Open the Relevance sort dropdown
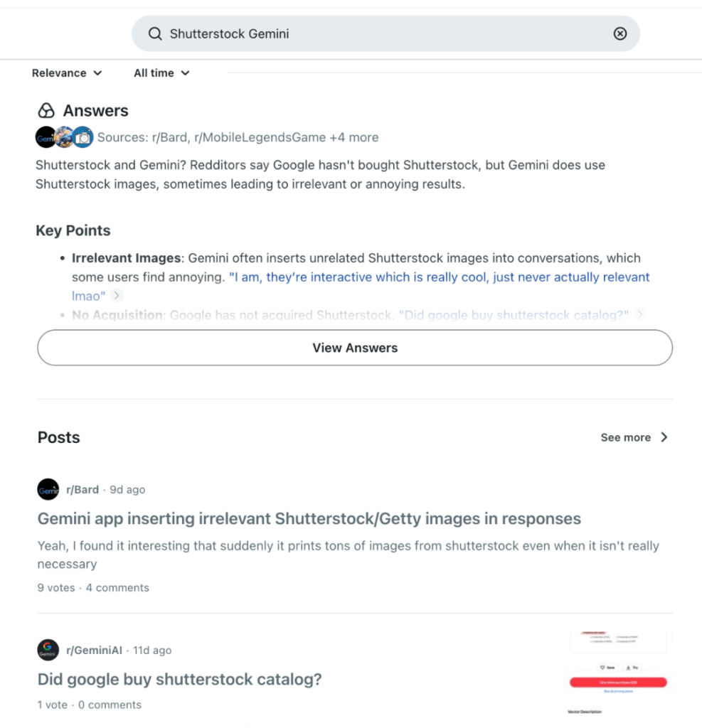Viewport: 702px width, 728px height. [x=67, y=73]
